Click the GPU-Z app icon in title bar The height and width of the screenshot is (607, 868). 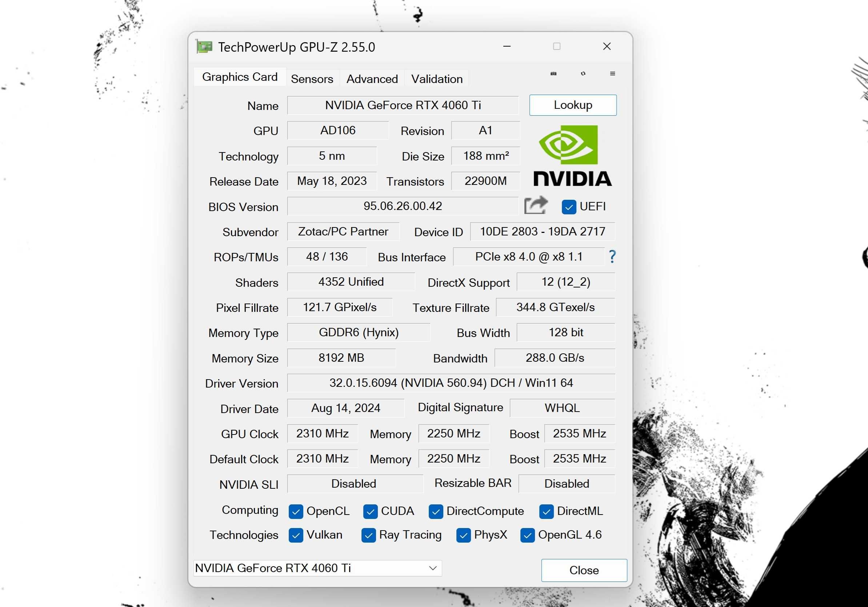[204, 47]
